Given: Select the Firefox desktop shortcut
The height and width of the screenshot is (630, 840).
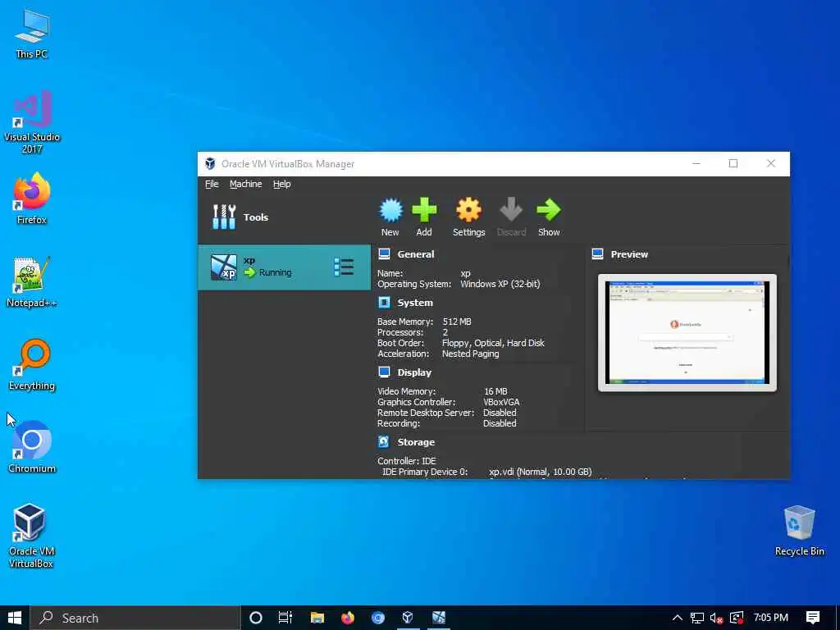Looking at the screenshot, I should coord(32,199).
